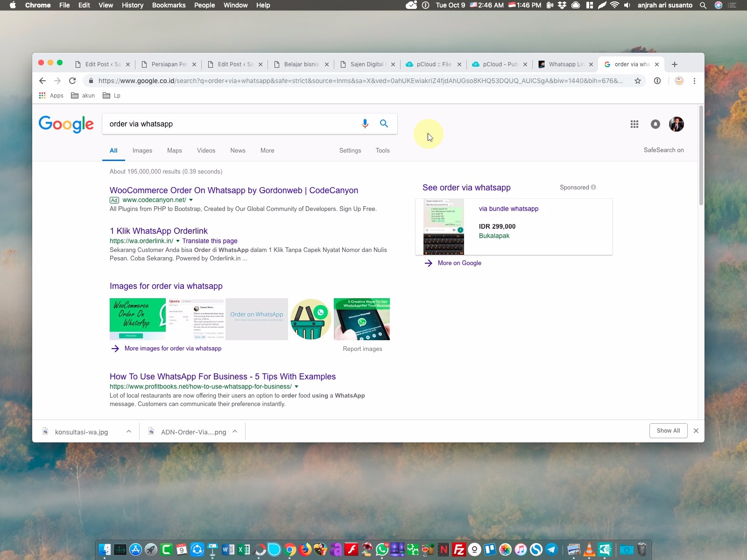
Task: Click the SafeSearch on setting
Action: point(663,150)
